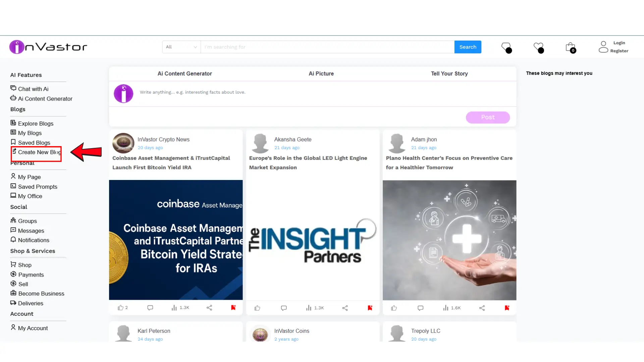The height and width of the screenshot is (362, 644).
Task: Toggle bookmark on Coinbase Asset Management post
Action: [233, 307]
